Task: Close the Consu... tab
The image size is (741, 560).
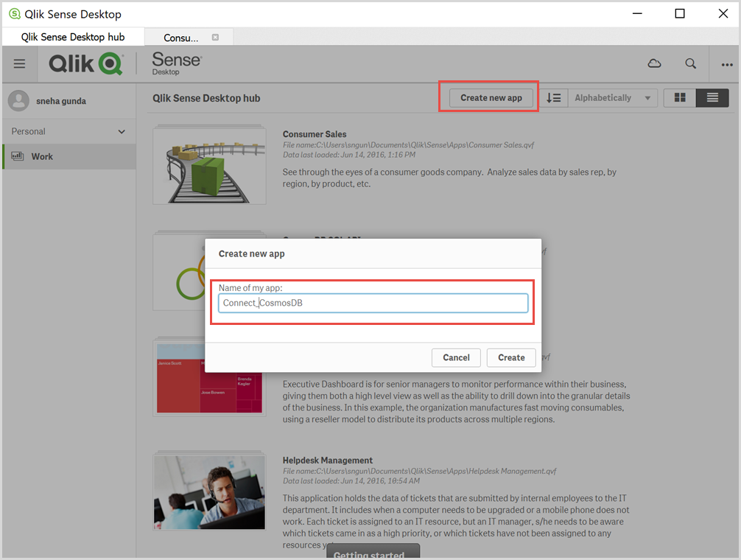Action: [214, 36]
